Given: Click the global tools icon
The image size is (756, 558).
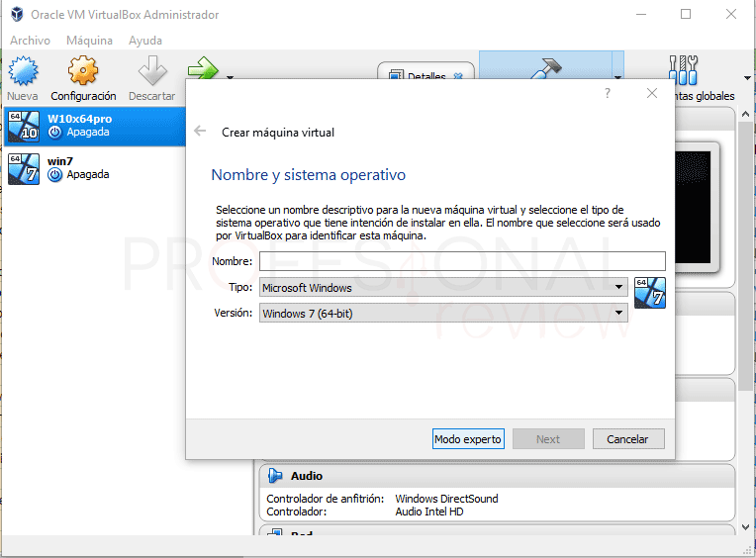Looking at the screenshot, I should coord(683,70).
